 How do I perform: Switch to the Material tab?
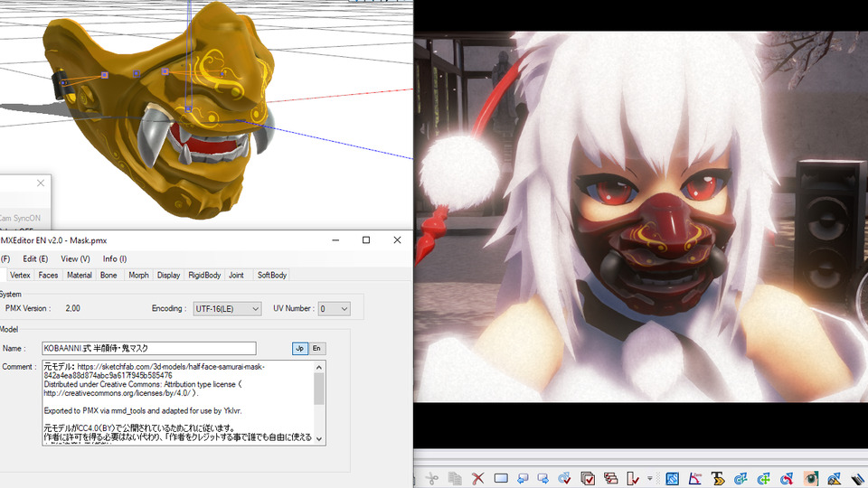(x=79, y=275)
